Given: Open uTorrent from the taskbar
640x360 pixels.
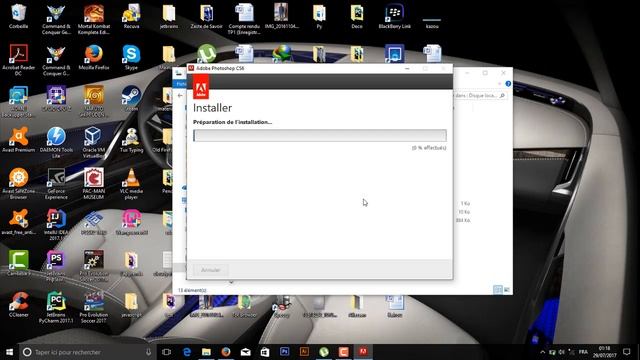Looking at the screenshot, I should click(324, 352).
